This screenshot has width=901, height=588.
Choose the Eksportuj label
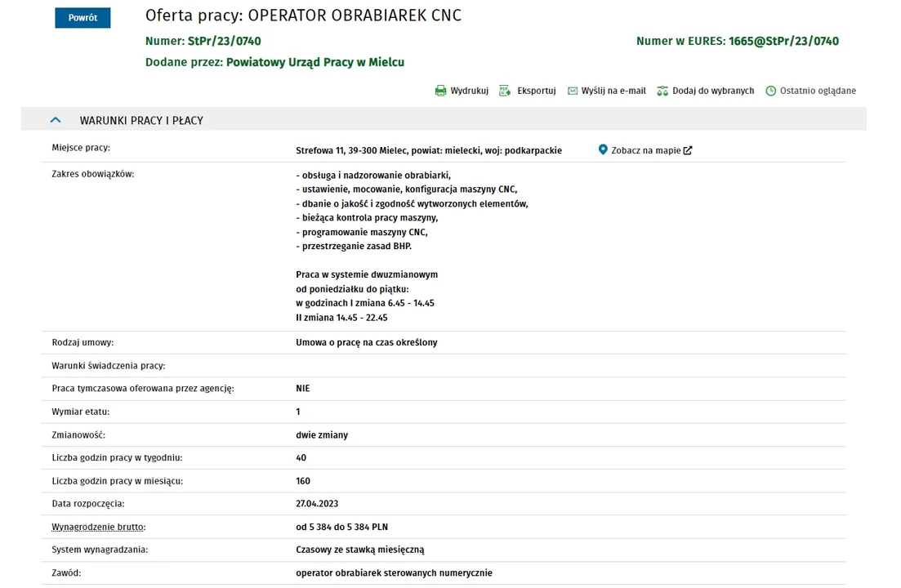[x=536, y=91]
